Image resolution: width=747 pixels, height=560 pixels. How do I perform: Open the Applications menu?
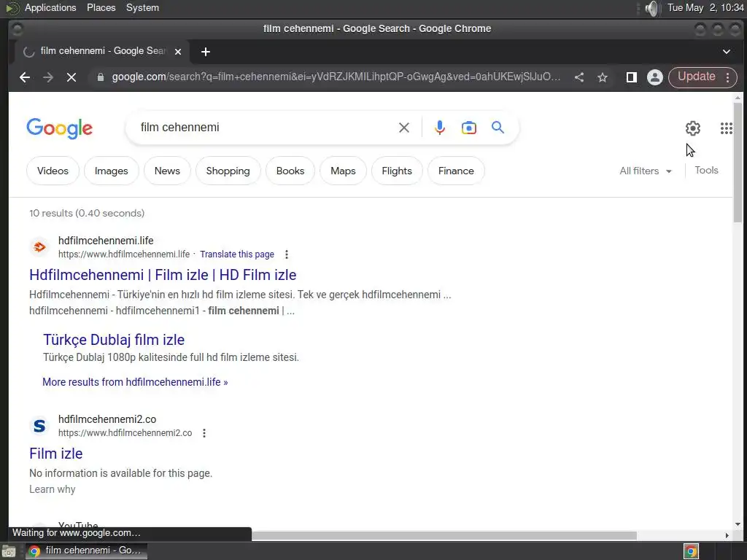(50, 7)
